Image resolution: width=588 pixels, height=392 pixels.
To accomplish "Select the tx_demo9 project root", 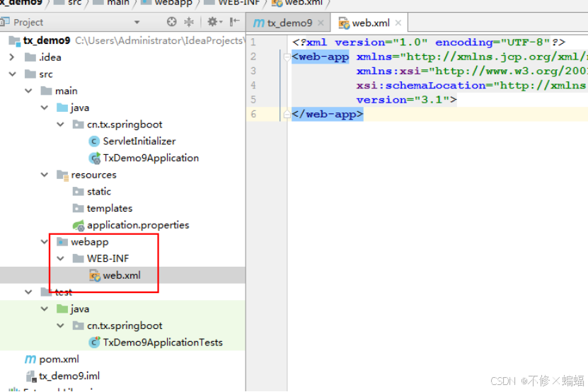I will (x=47, y=40).
